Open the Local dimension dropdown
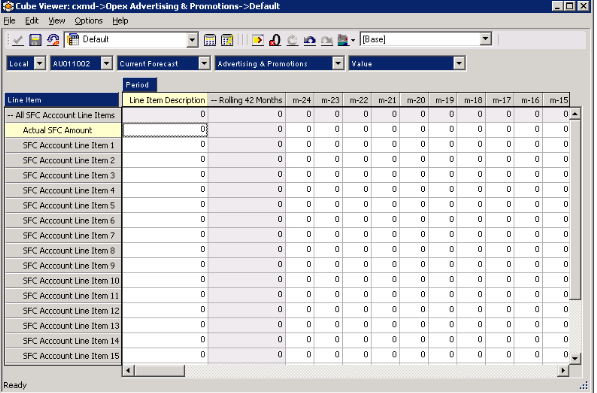The width and height of the screenshot is (597, 393). point(40,64)
